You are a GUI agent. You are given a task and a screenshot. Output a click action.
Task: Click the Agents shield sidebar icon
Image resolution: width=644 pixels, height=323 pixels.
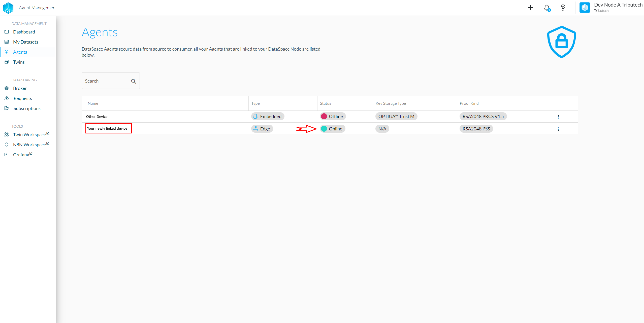coord(7,52)
